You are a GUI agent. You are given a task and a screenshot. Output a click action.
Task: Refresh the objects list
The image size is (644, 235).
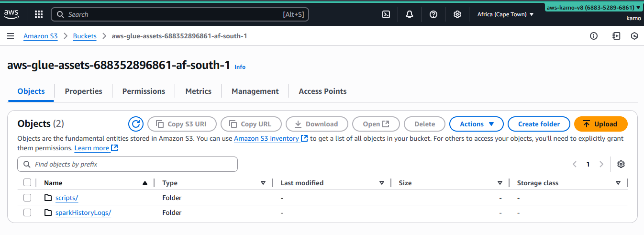[x=136, y=124]
